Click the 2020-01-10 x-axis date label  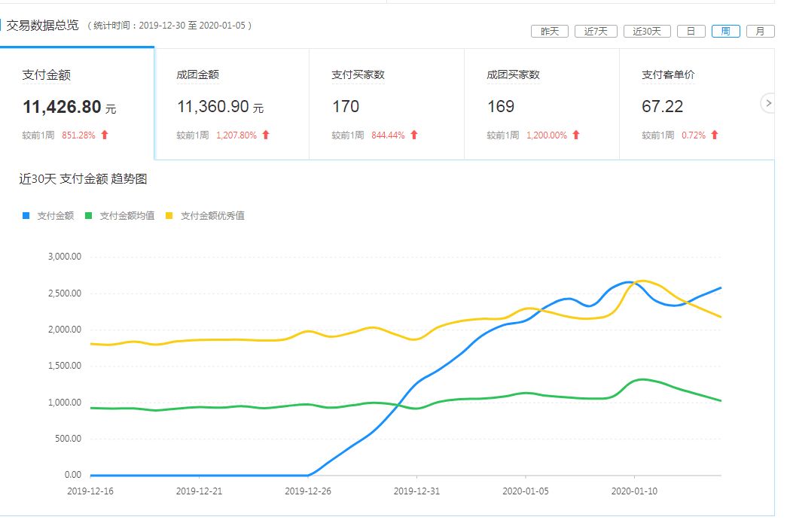(x=634, y=491)
